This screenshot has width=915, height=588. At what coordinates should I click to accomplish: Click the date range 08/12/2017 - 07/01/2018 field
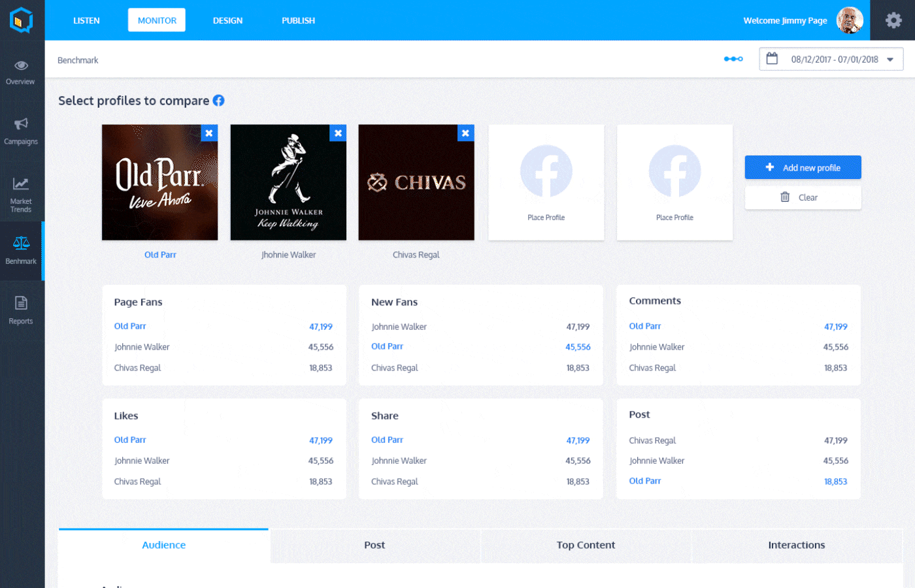pos(831,59)
